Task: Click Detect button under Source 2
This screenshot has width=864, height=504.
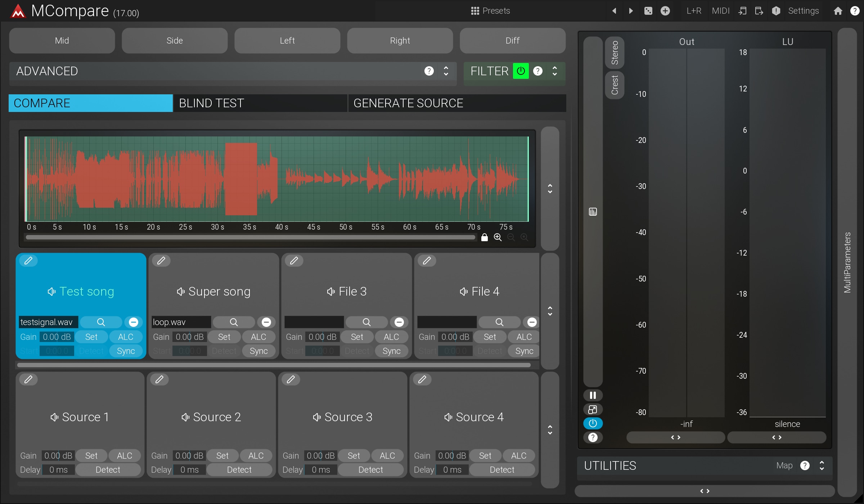Action: (239, 470)
